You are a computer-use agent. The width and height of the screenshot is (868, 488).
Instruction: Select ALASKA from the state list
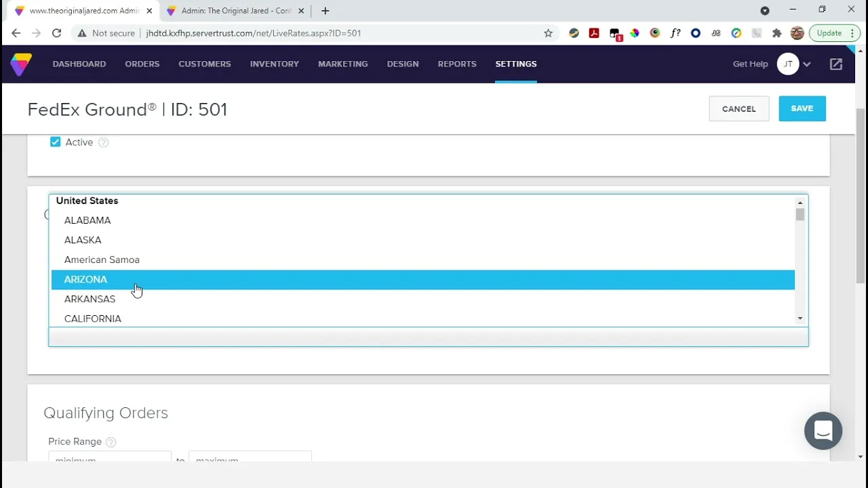[422, 240]
